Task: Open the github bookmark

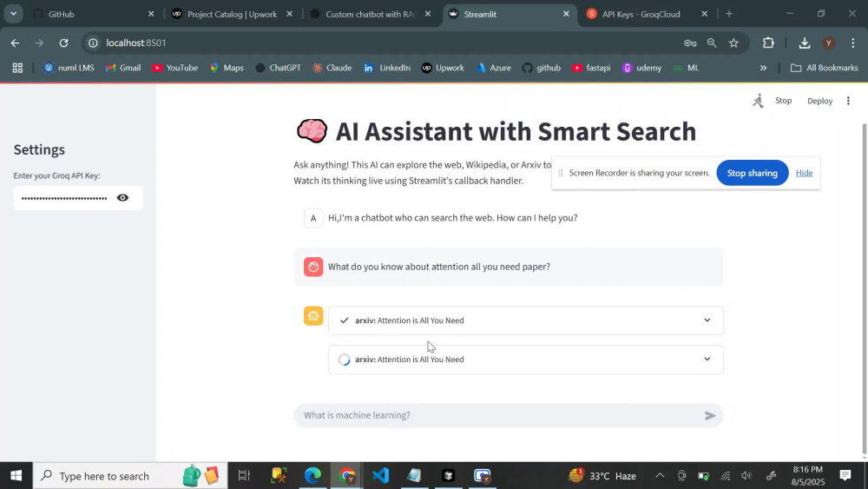Action: (x=542, y=68)
